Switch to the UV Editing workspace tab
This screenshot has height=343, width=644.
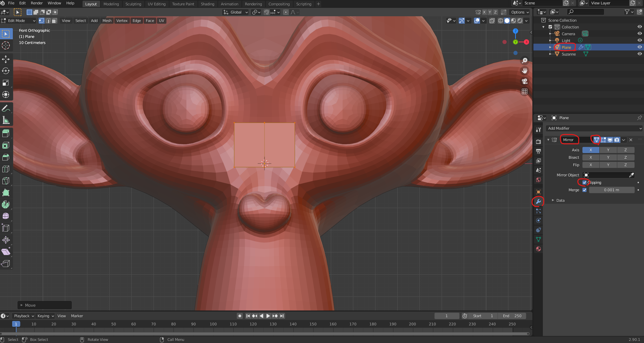(157, 4)
